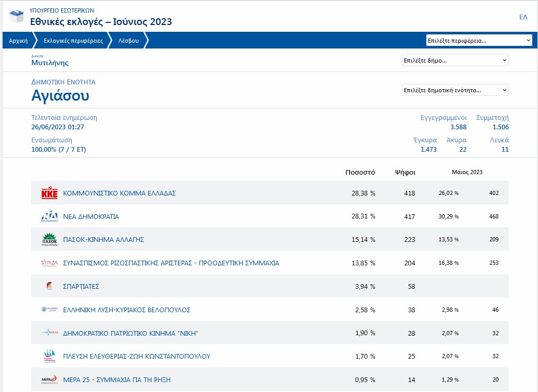Select Εκλογικές περιφέρειες in the breadcrumb
Viewport: 538px width, 392px height.
coord(73,41)
